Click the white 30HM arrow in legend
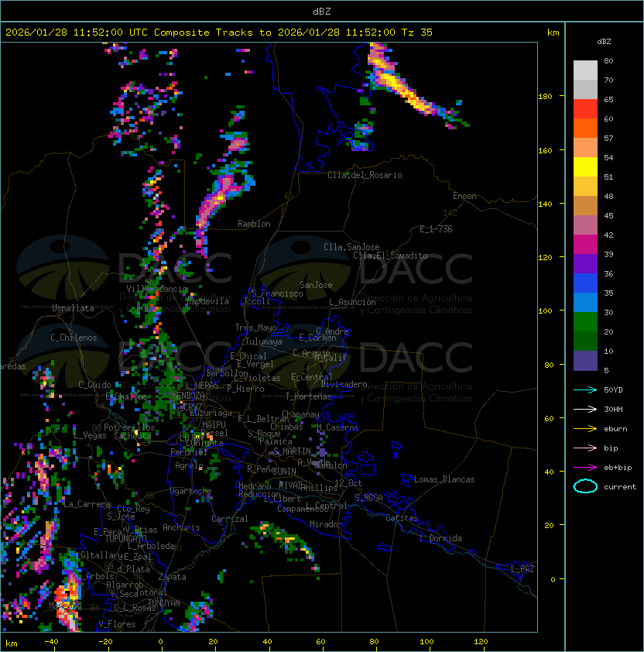644x652 pixels. [585, 409]
